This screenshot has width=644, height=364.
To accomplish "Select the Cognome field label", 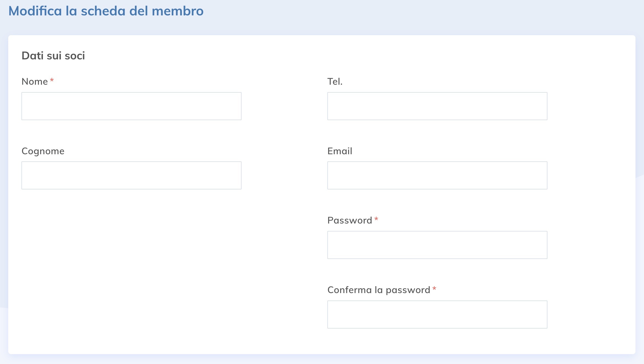I will point(43,151).
